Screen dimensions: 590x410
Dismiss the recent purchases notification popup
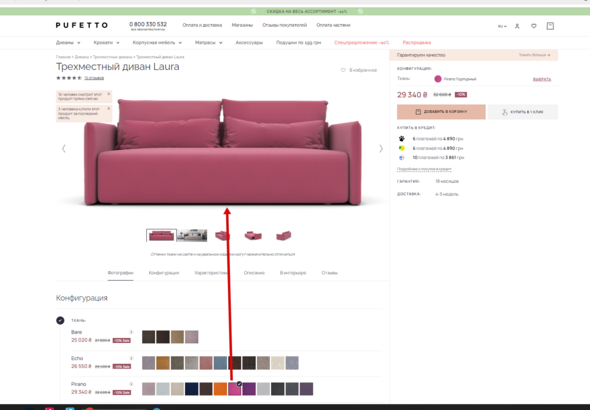coord(109,108)
